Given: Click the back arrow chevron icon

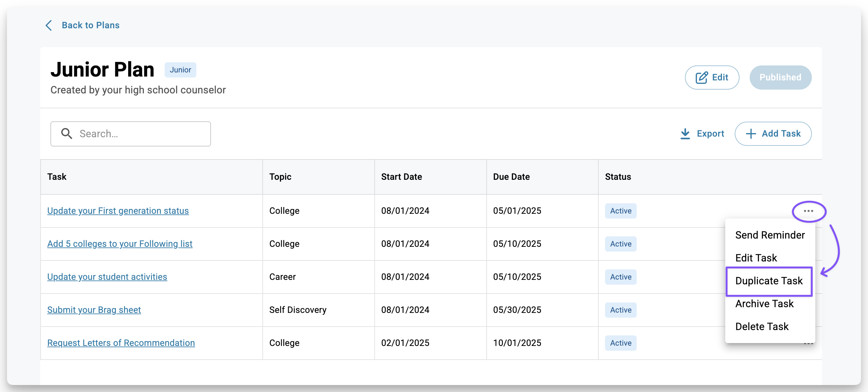Looking at the screenshot, I should 49,25.
